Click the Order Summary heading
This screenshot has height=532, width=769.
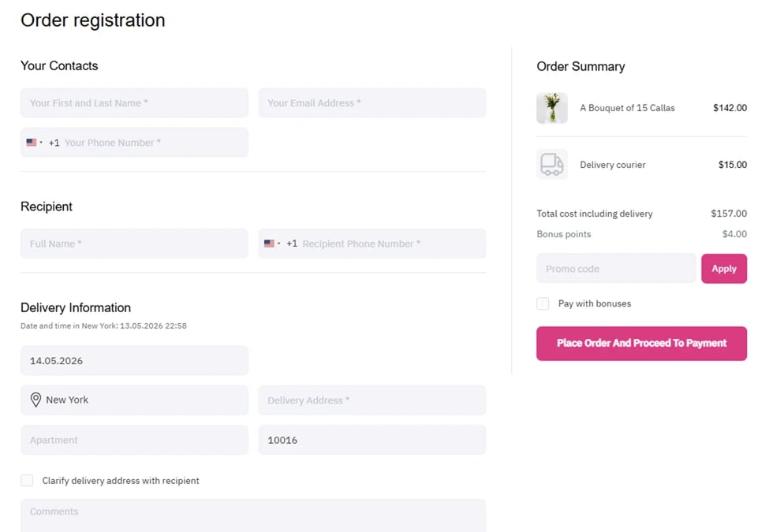point(580,66)
